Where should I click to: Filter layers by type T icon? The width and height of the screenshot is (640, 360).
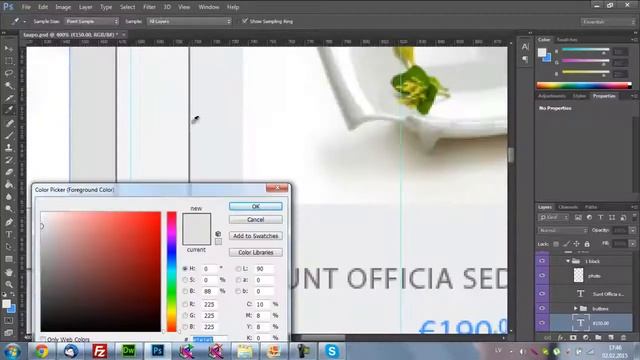point(600,218)
